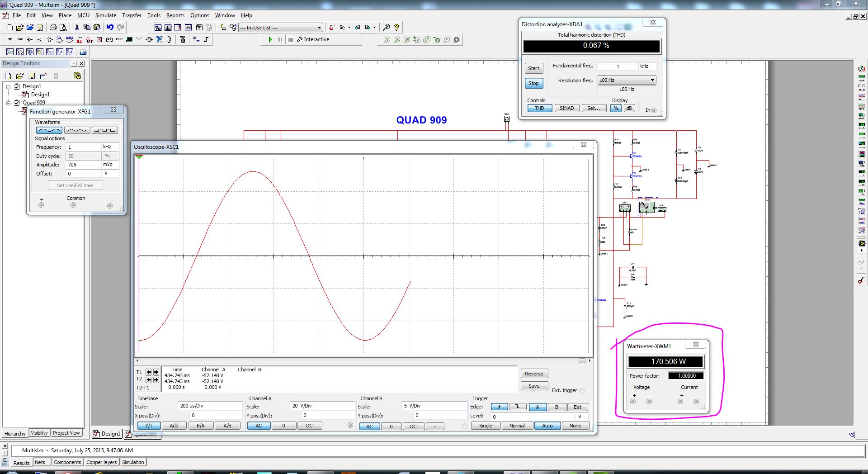The width and height of the screenshot is (868, 474).
Task: Set the oscilloscope trigger source to B
Action: point(557,407)
